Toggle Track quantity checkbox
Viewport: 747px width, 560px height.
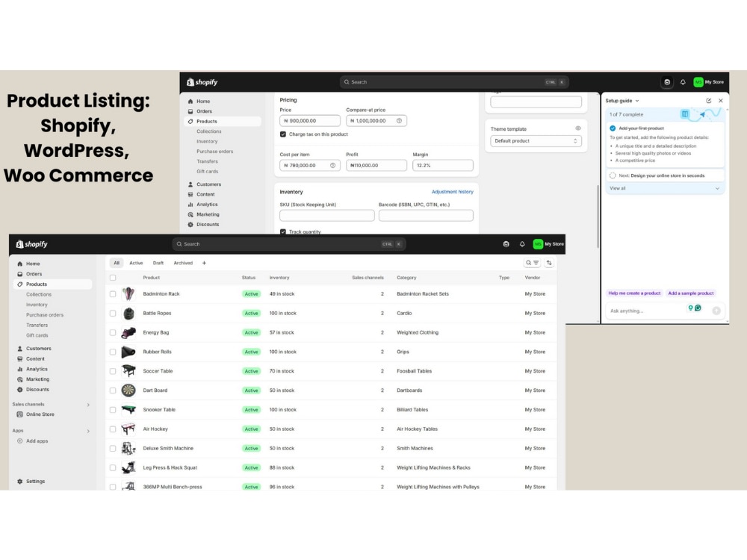coord(283,231)
